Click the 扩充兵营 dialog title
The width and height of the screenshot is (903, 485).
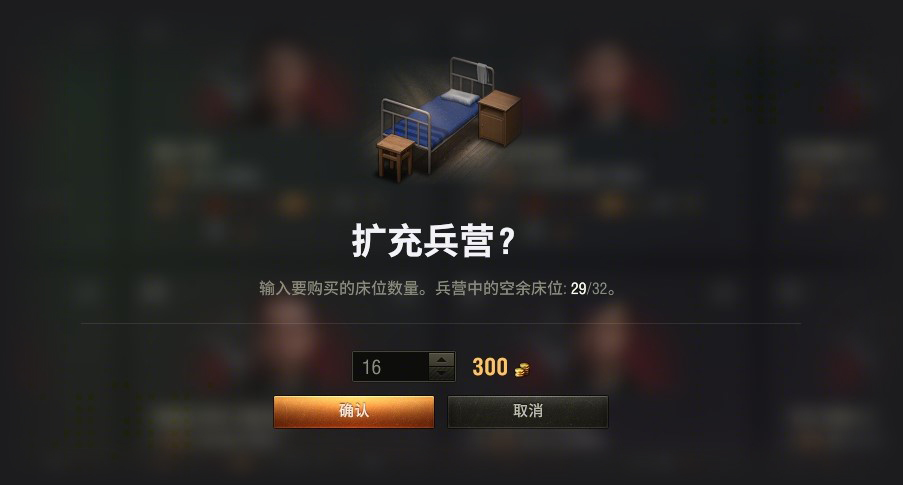pyautogui.click(x=423, y=241)
